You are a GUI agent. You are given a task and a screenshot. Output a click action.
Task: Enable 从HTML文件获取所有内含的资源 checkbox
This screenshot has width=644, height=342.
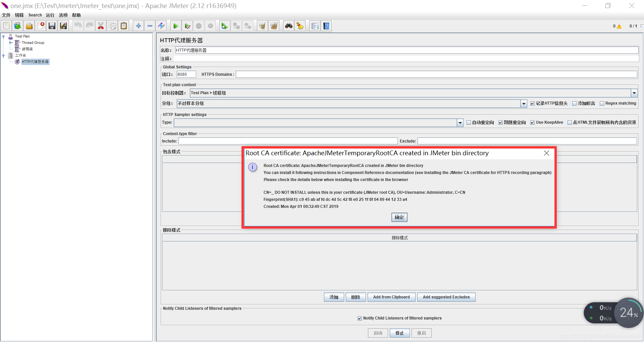pos(570,122)
